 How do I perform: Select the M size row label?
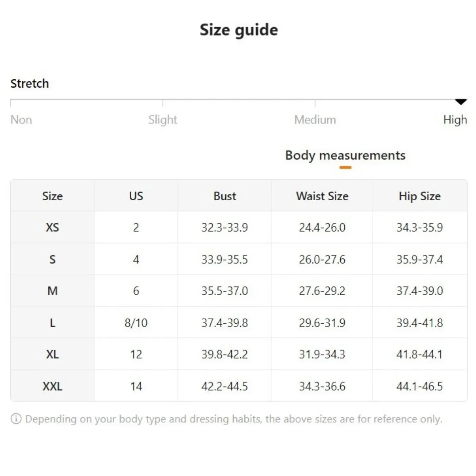point(52,291)
